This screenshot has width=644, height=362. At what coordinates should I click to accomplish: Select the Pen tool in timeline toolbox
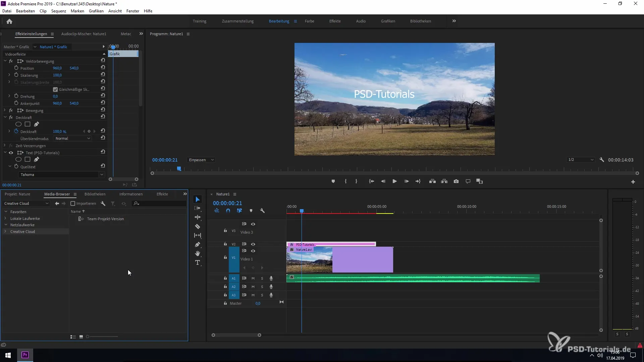(198, 244)
